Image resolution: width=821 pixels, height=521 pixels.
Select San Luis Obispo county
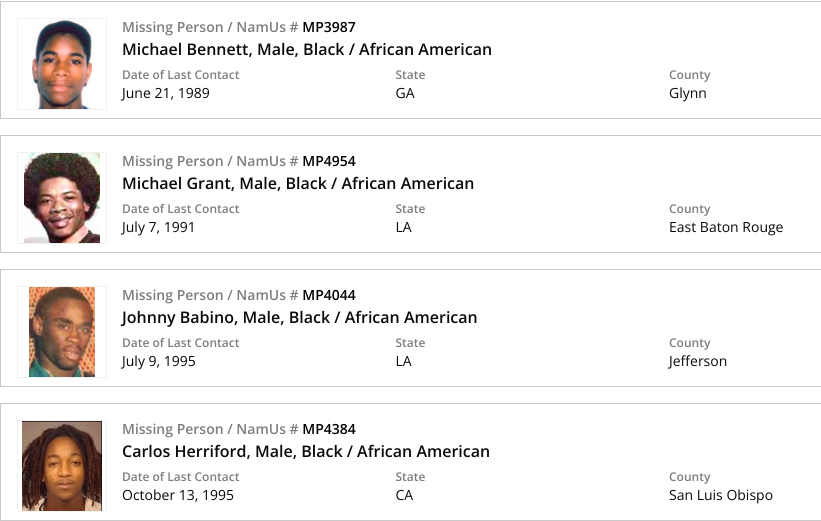point(721,495)
